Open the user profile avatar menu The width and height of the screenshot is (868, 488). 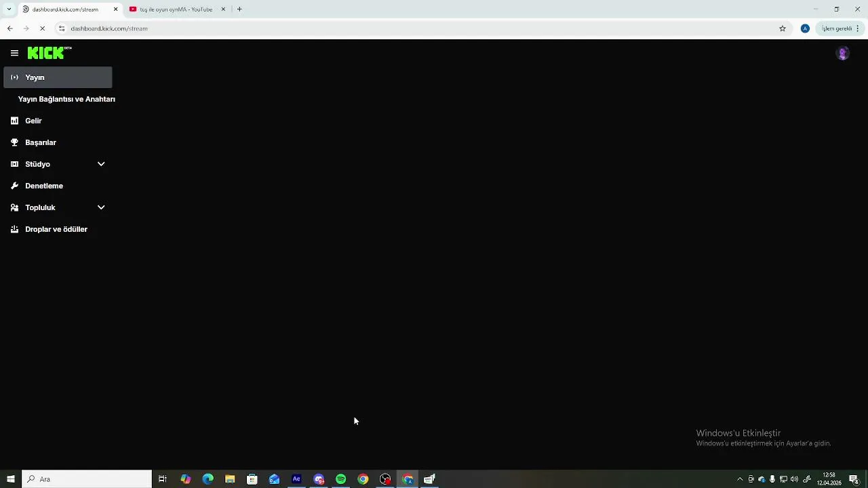[x=842, y=54]
